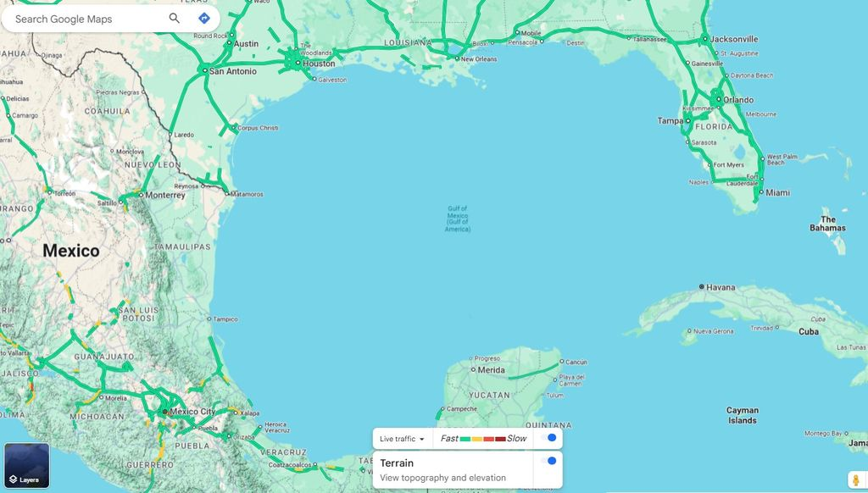Screen dimensions: 868x493
Task: Disable the Terrain layer toggle
Action: click(x=551, y=461)
